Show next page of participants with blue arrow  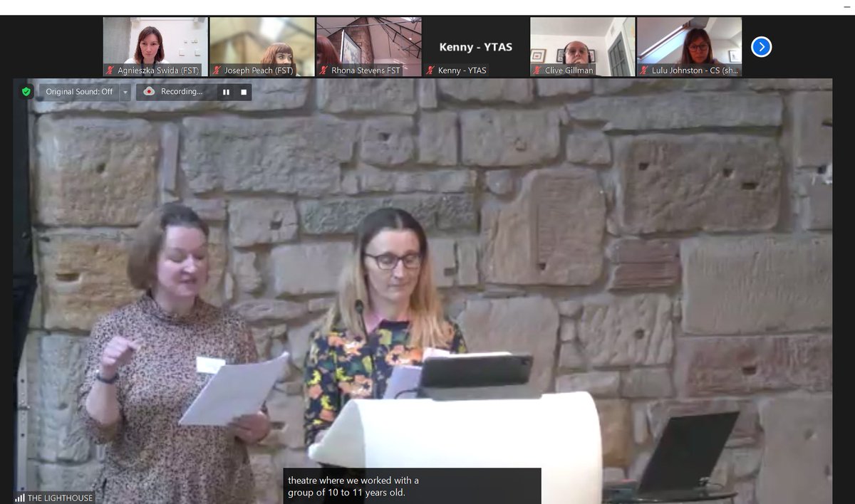pos(761,47)
